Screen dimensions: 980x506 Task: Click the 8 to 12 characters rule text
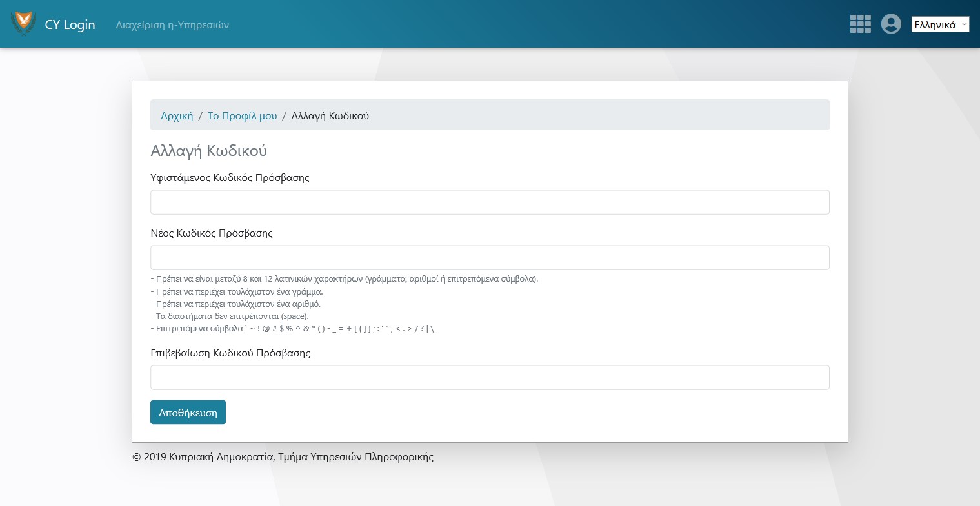[x=344, y=279]
